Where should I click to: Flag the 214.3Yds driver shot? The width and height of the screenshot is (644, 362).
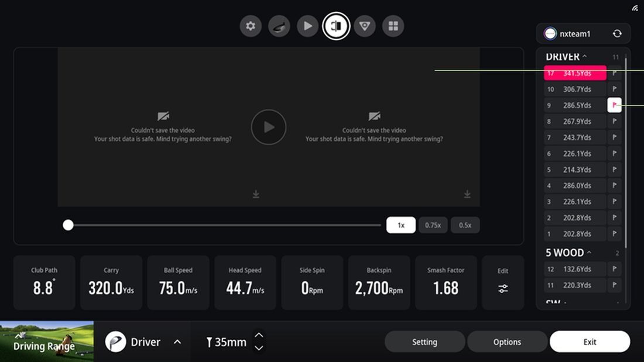[x=614, y=170]
